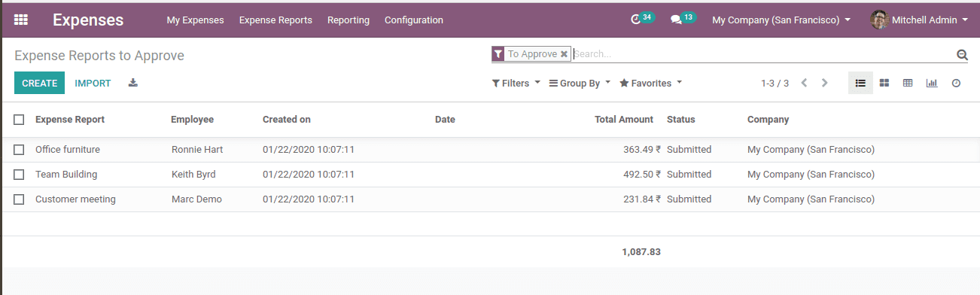Expand the Favorites dropdown

coord(650,83)
